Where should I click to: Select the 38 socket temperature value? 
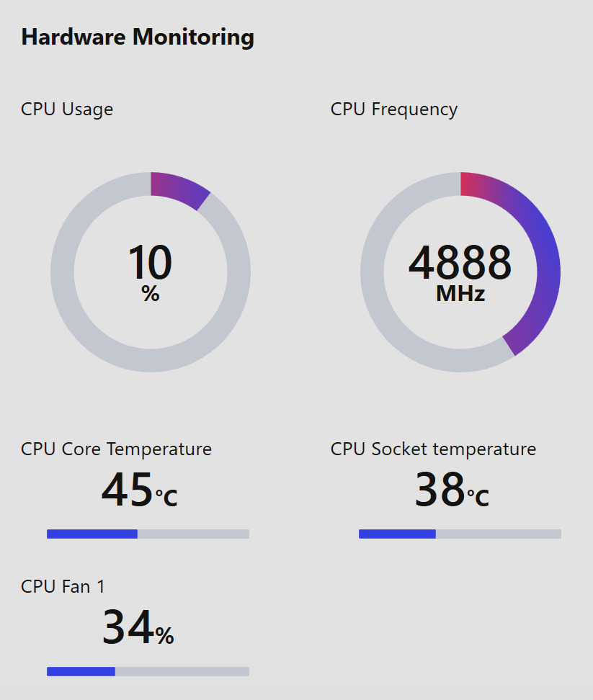pyautogui.click(x=440, y=490)
